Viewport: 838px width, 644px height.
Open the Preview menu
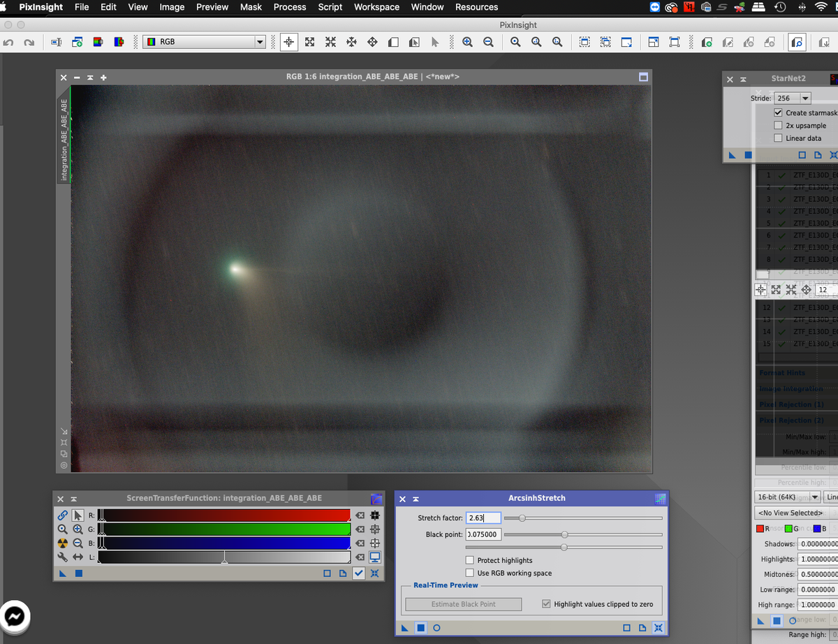(212, 7)
